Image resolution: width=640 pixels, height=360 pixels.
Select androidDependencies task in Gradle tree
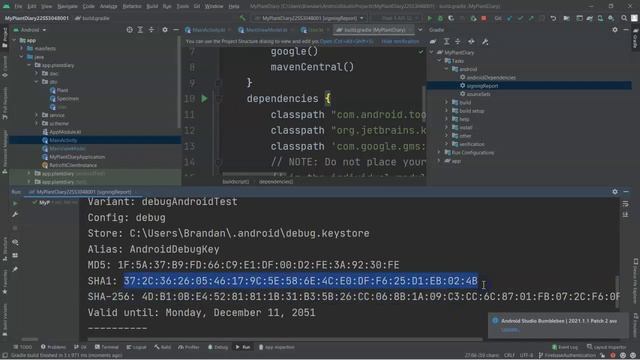(491, 78)
